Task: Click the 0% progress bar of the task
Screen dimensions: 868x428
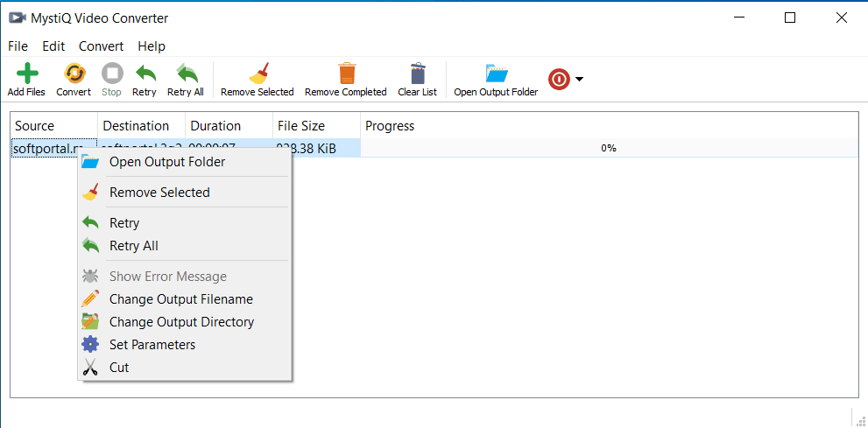Action: (x=608, y=149)
